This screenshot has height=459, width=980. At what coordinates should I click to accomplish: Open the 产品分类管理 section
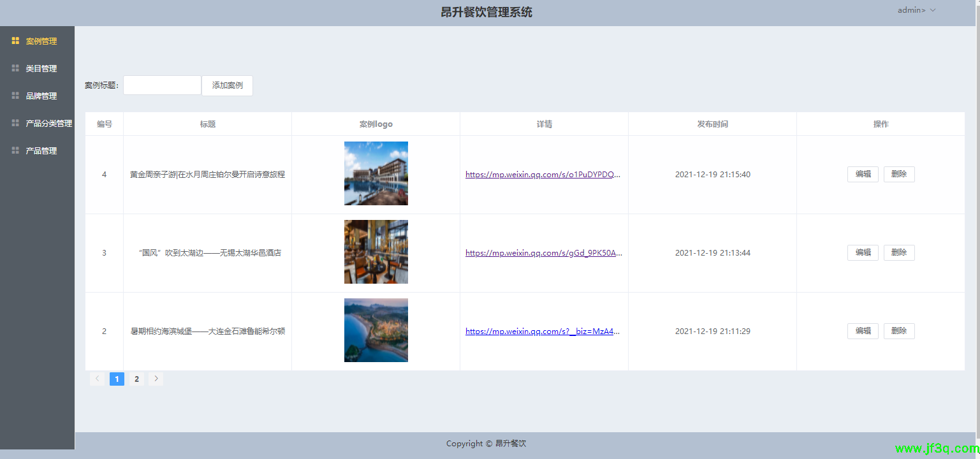[48, 122]
